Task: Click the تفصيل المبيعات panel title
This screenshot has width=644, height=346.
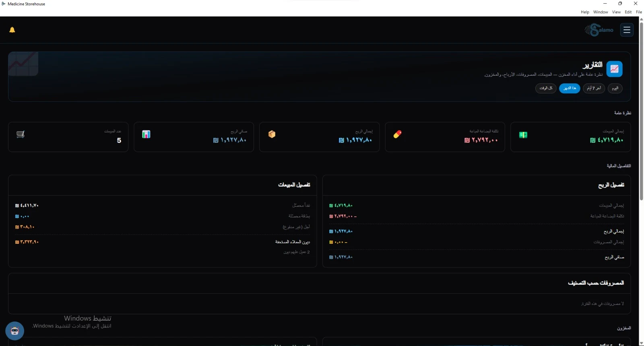Action: tap(294, 185)
